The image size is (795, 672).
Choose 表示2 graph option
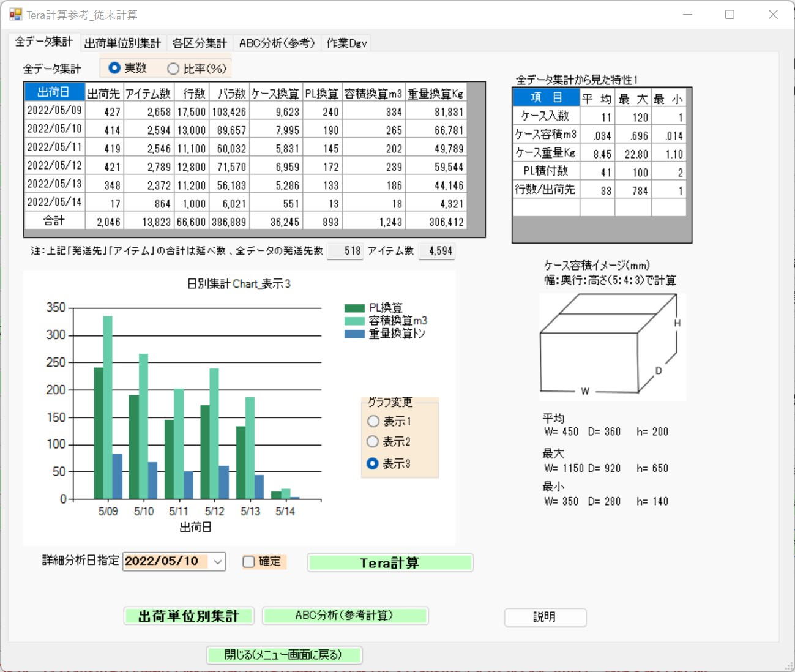[373, 441]
